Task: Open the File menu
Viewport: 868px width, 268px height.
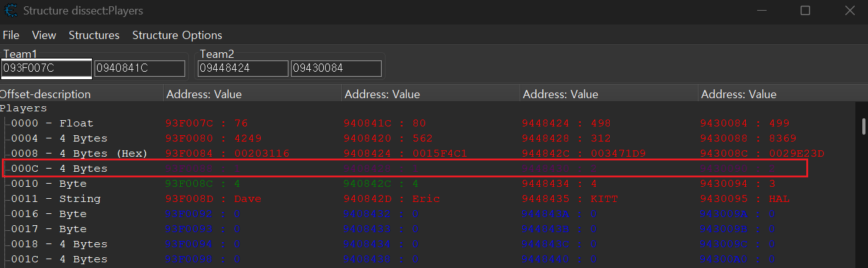Action: tap(11, 35)
